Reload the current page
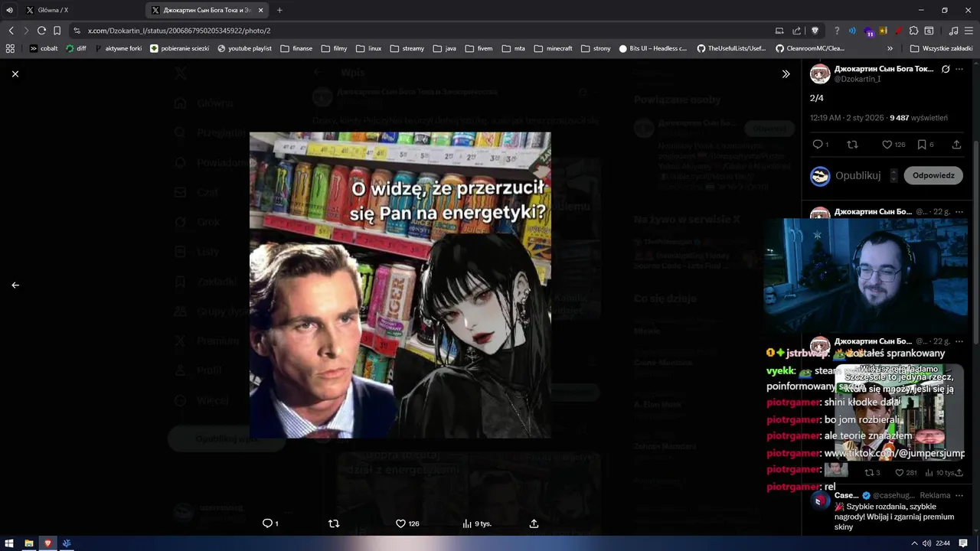980x551 pixels. (41, 31)
